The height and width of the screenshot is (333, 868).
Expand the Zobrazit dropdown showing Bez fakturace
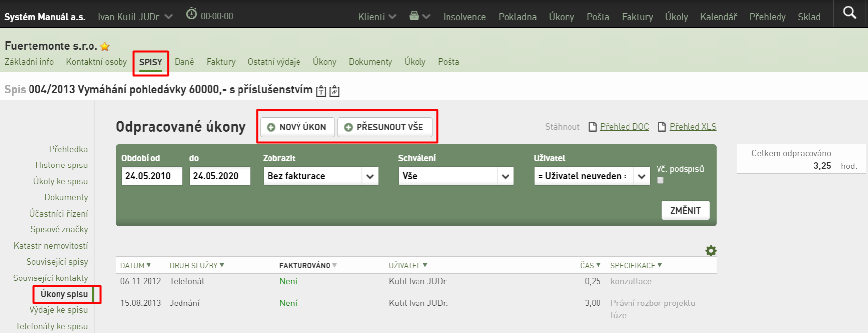coord(321,176)
